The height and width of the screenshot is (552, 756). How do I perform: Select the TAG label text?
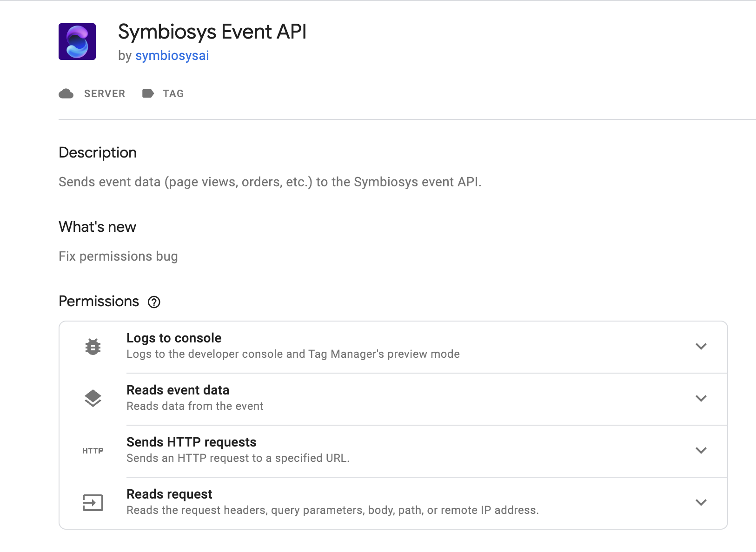(x=173, y=94)
